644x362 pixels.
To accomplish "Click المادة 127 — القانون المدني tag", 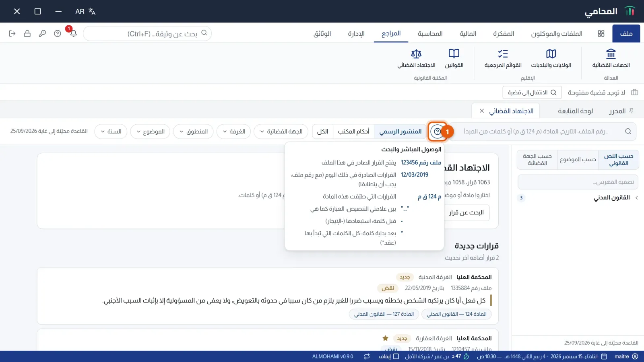I will click(x=384, y=314).
